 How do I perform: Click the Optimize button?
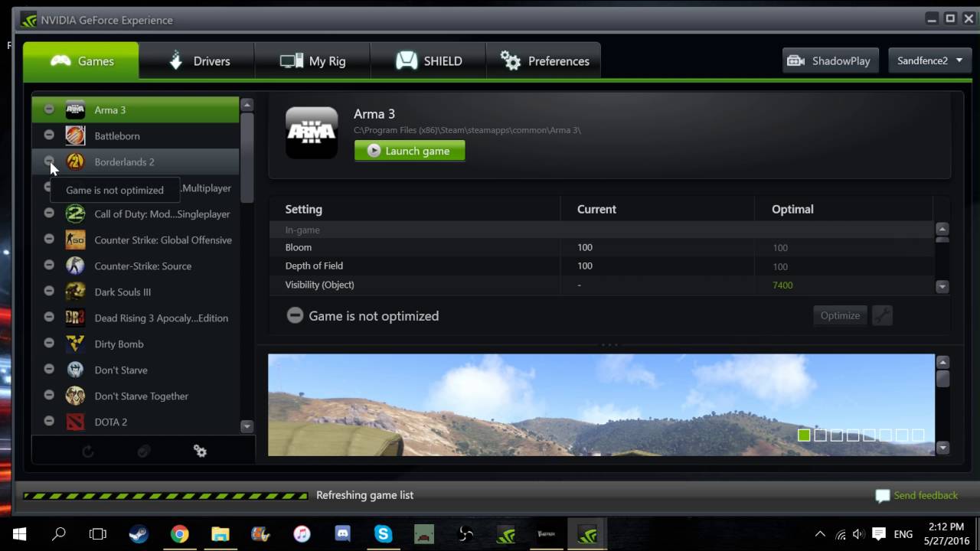(840, 315)
